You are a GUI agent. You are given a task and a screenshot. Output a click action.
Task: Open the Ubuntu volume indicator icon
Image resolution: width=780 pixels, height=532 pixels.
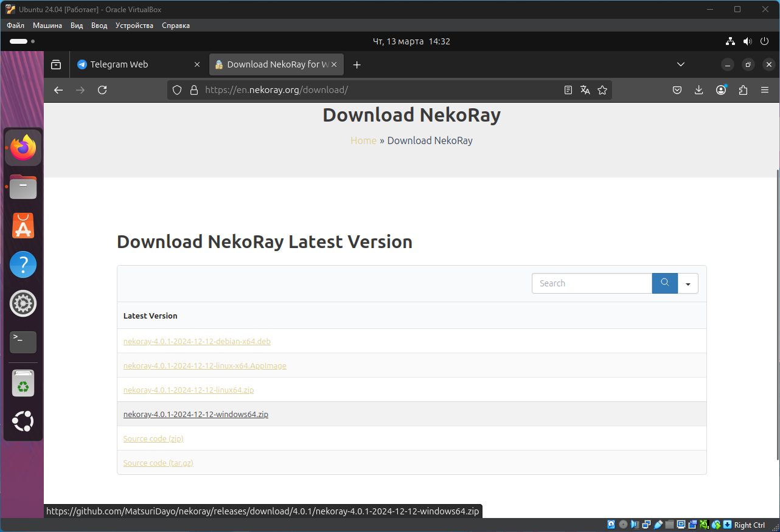coord(748,41)
